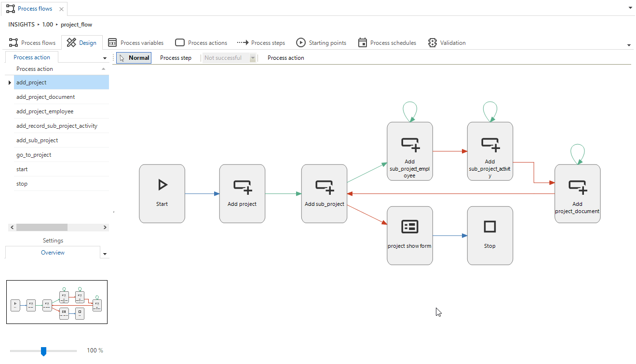
Task: Select the add_project_document row
Action: (x=61, y=97)
